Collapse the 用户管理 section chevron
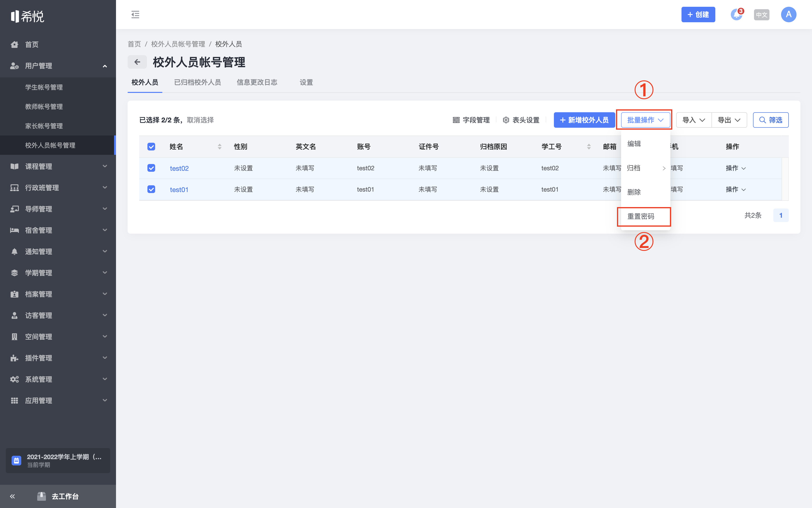 (x=105, y=66)
